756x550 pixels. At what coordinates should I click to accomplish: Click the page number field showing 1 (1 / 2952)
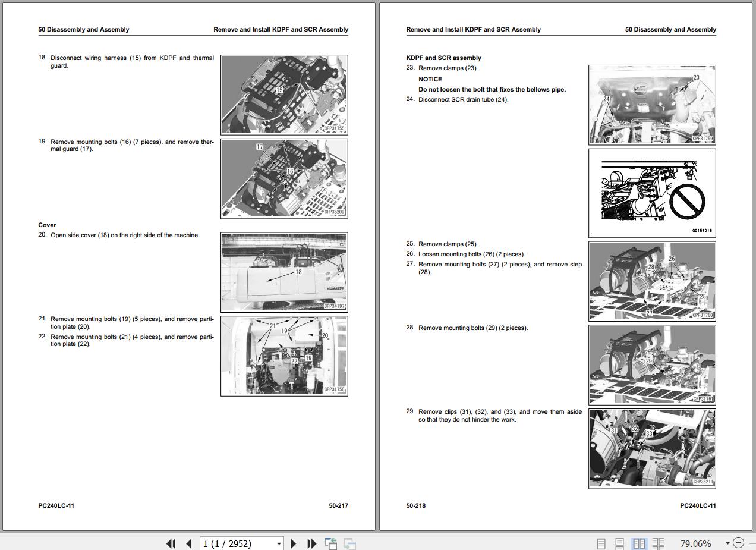[237, 543]
